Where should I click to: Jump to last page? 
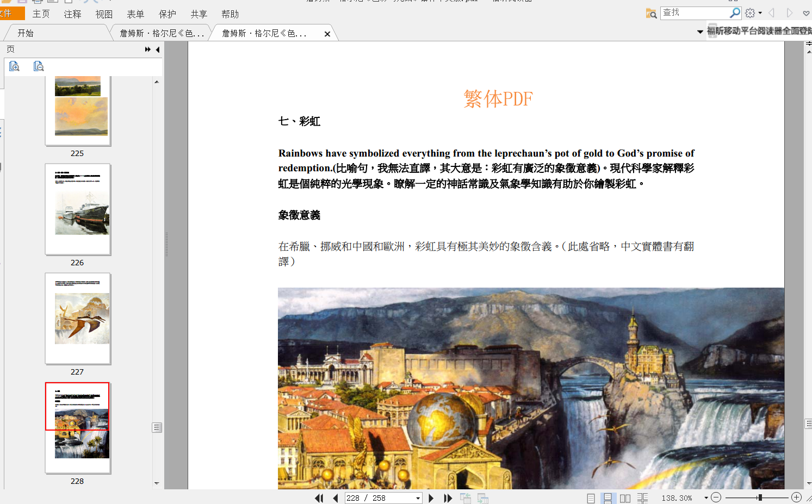(448, 498)
